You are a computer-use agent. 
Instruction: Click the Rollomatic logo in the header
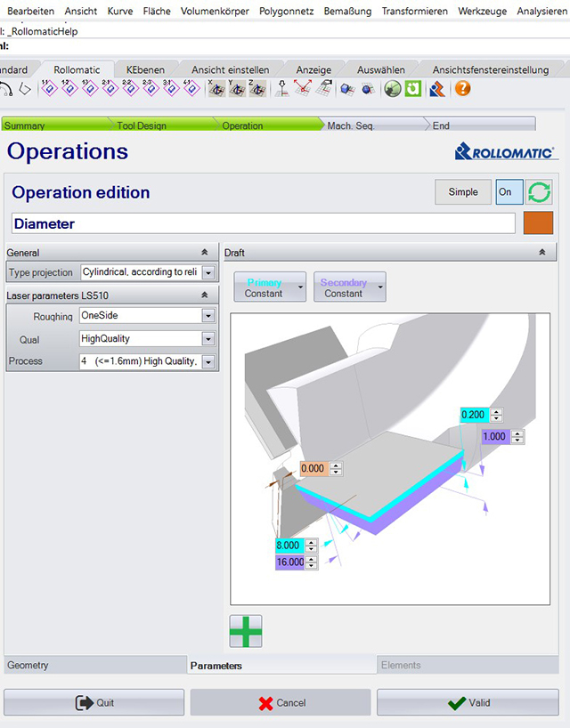505,152
